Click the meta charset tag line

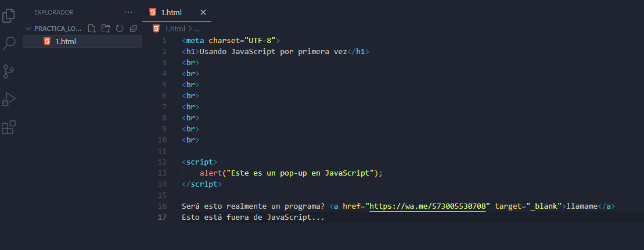coord(231,40)
